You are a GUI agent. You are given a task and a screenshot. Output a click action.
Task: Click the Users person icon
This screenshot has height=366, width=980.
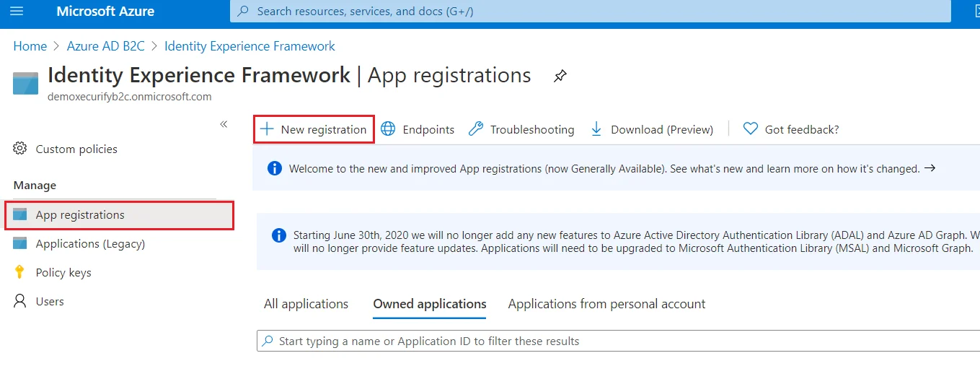click(20, 301)
